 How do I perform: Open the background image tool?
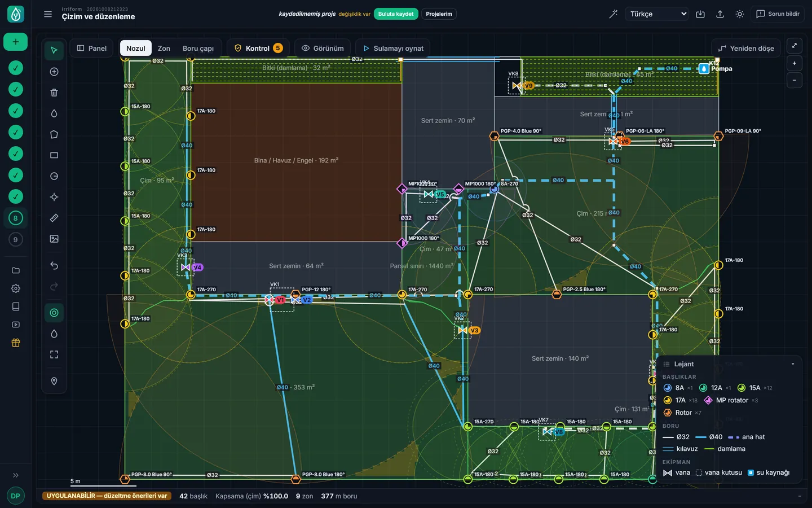[54, 239]
